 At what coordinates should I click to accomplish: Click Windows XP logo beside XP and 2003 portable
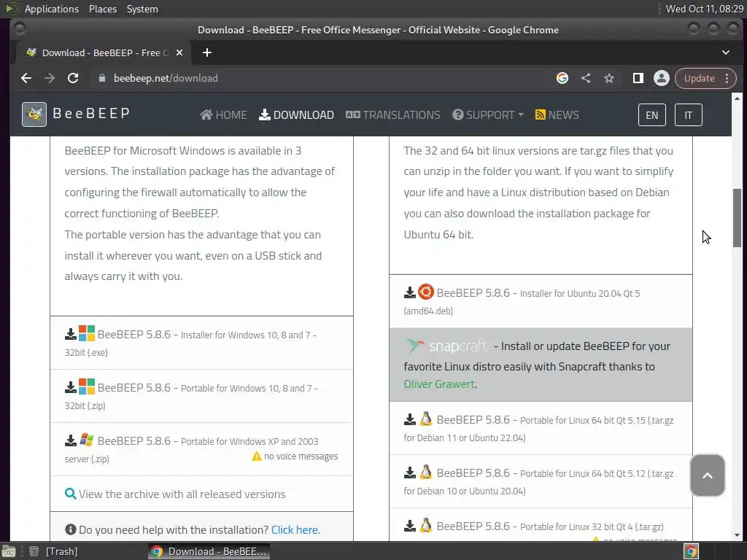click(x=87, y=440)
